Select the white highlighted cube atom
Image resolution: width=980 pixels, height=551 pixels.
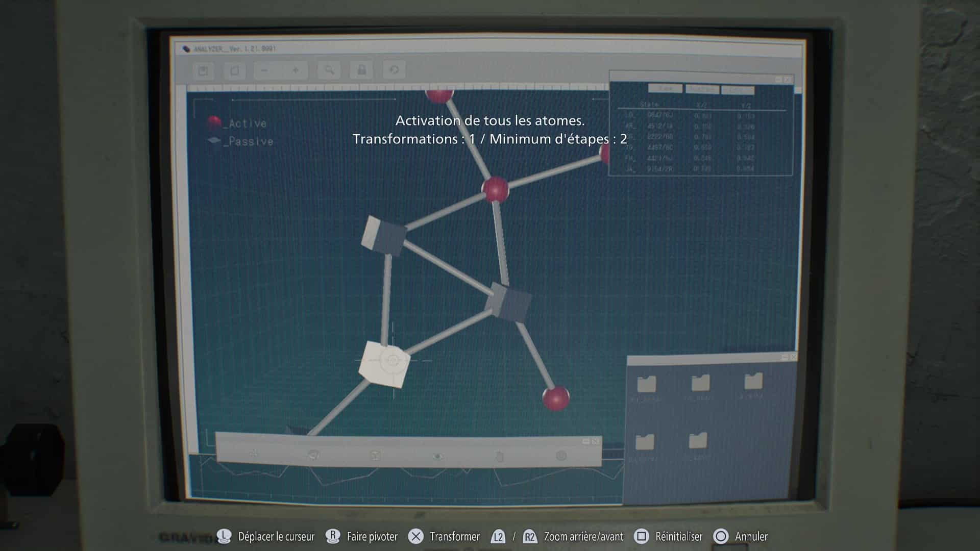click(385, 363)
